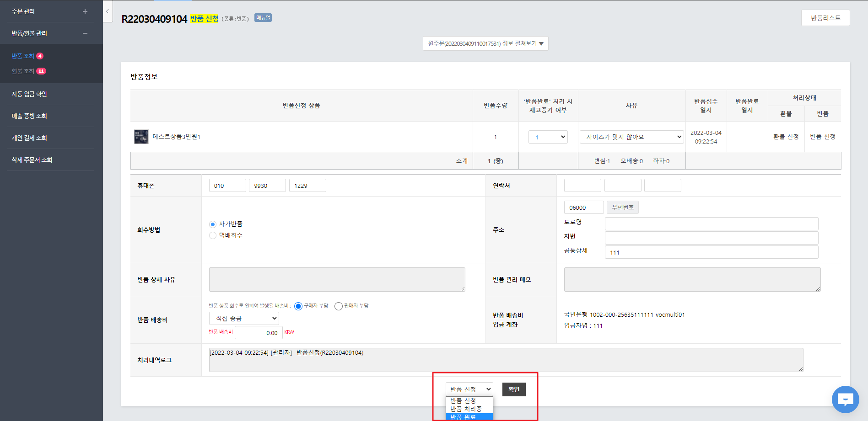The height and width of the screenshot is (421, 868).
Task: Select the 자가반품 radio button
Action: pos(213,224)
